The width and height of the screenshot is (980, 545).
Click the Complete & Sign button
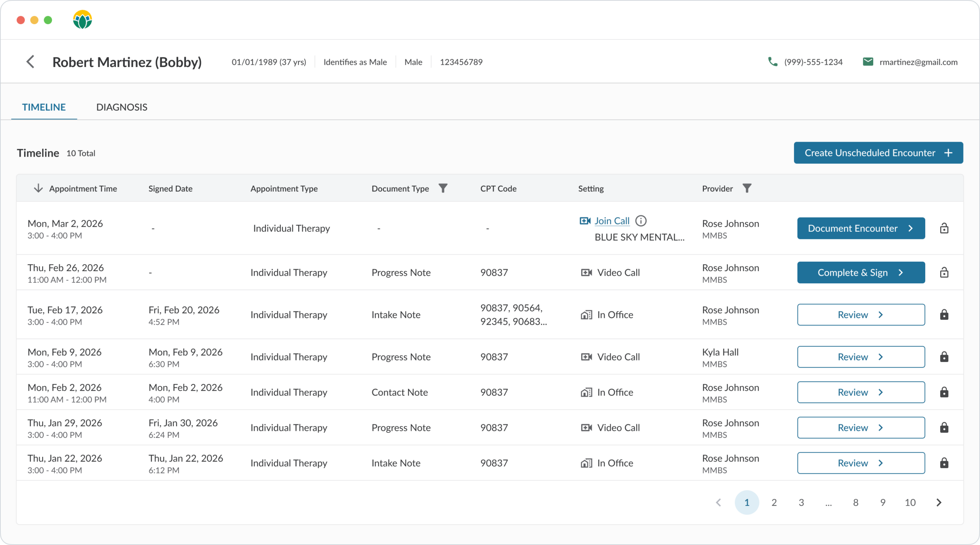point(861,273)
